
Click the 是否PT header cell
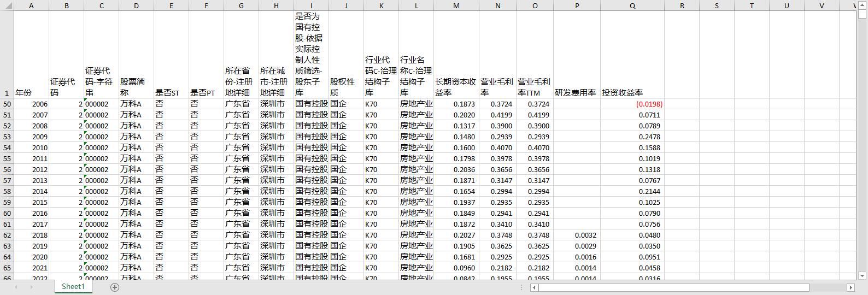tap(206, 55)
